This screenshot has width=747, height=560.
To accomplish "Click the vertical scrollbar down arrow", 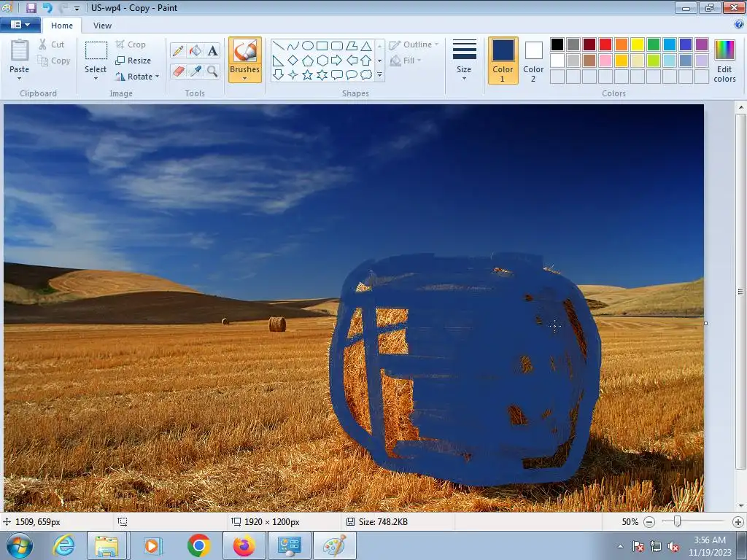I will (741, 506).
